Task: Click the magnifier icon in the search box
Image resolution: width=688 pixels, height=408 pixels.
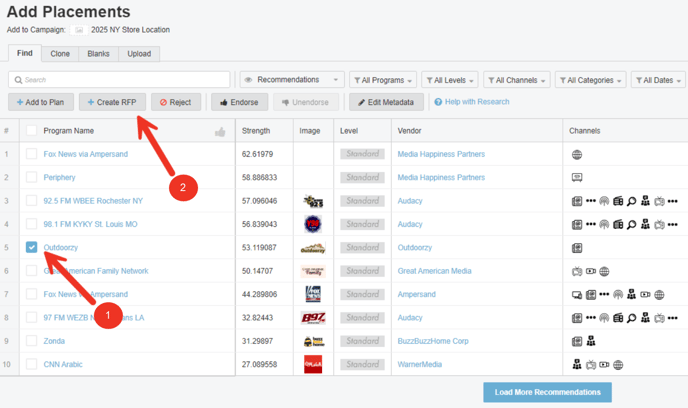Action: 18,80
